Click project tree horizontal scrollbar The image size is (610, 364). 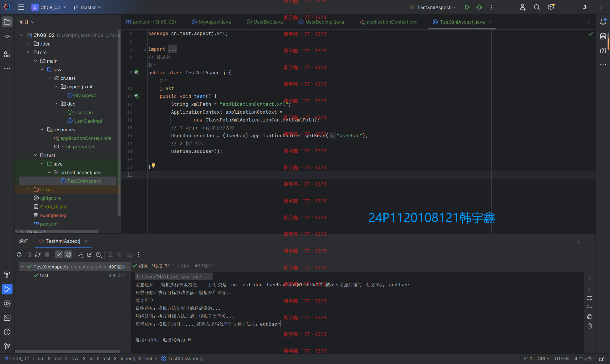pos(56,231)
